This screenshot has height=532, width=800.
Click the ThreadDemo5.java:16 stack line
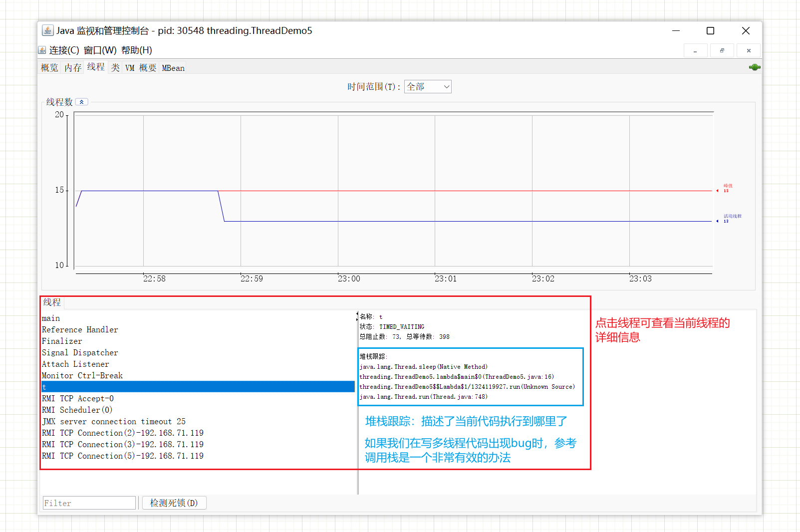point(457,377)
